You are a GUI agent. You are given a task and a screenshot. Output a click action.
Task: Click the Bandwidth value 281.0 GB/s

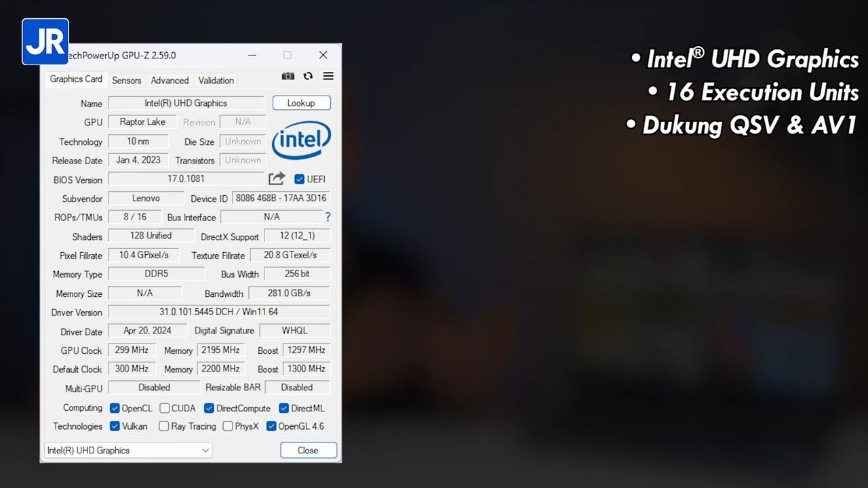point(289,293)
